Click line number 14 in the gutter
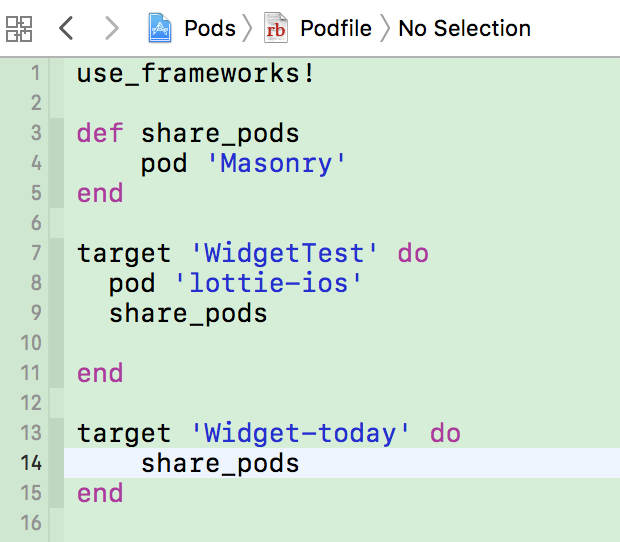 tap(30, 463)
